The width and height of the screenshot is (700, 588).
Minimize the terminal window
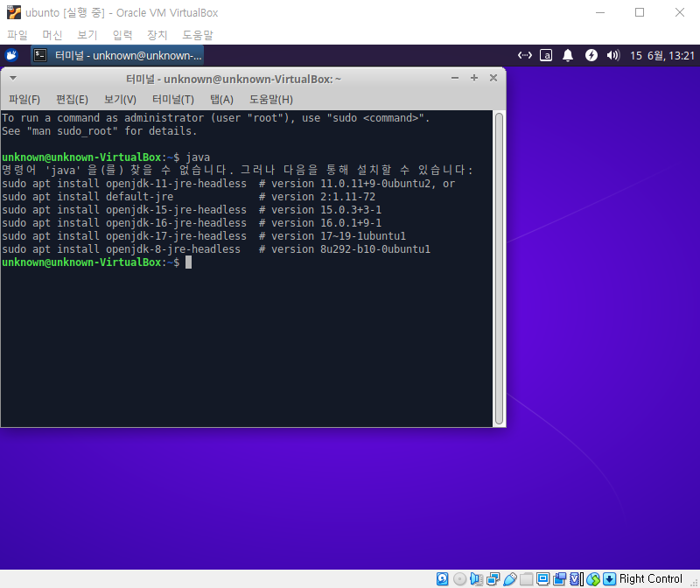[x=455, y=78]
